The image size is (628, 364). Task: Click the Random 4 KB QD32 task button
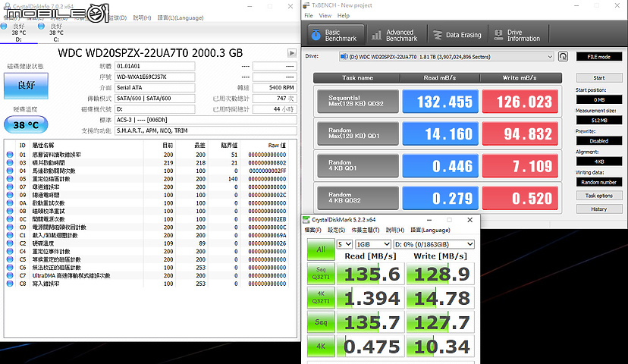[x=358, y=197]
